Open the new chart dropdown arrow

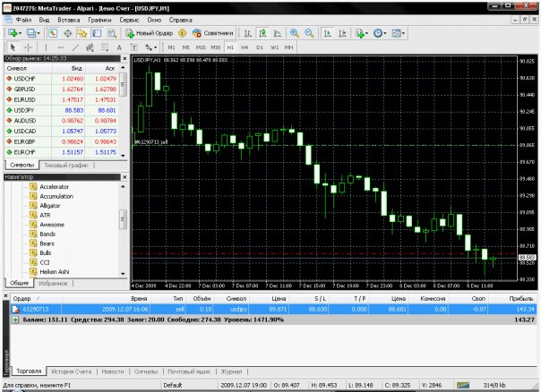19,32
